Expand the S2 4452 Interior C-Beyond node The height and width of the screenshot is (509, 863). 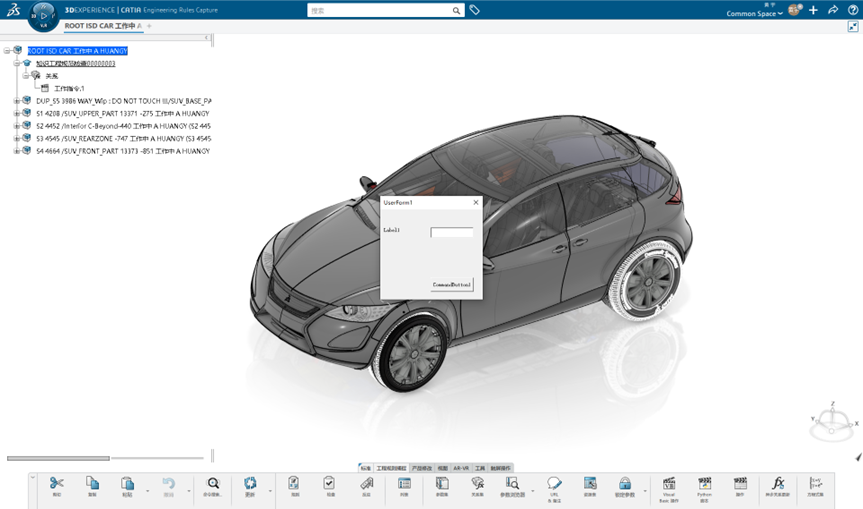17,126
